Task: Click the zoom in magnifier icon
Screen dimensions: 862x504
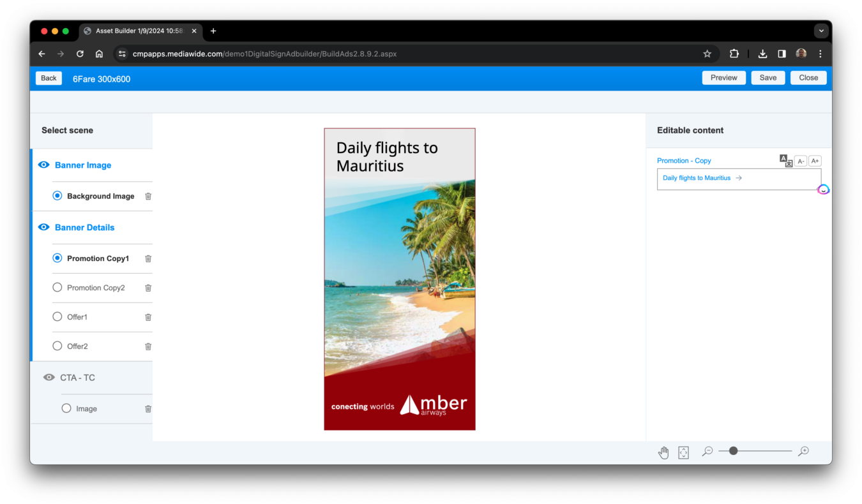Action: [x=804, y=451]
